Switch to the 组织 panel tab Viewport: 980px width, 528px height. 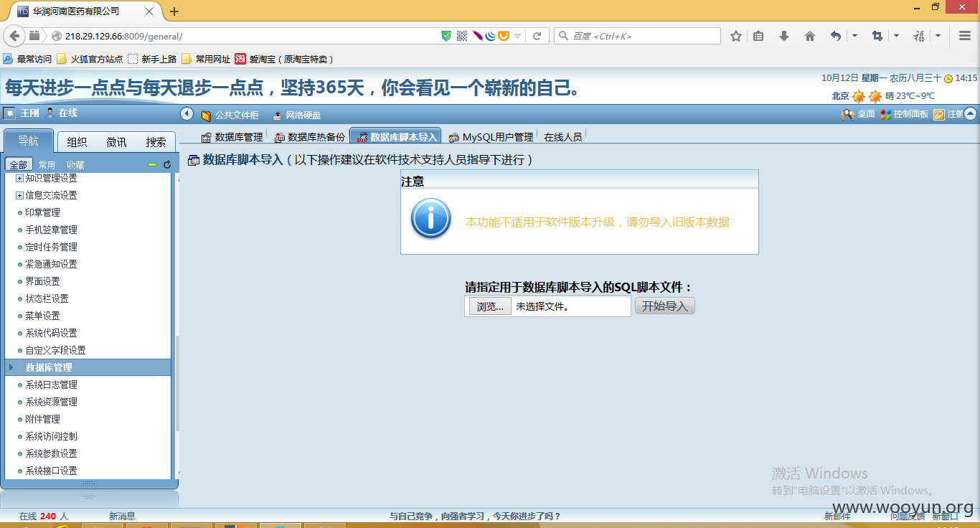click(77, 142)
